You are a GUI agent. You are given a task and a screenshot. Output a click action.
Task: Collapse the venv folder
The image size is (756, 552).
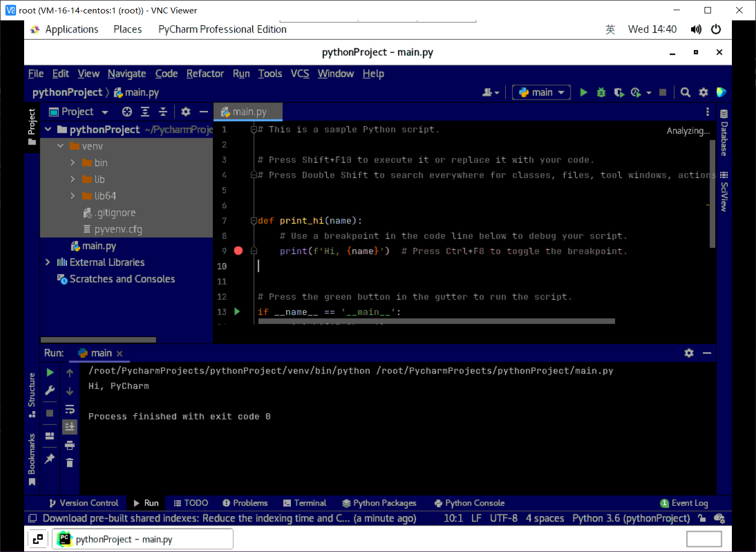[61, 146]
